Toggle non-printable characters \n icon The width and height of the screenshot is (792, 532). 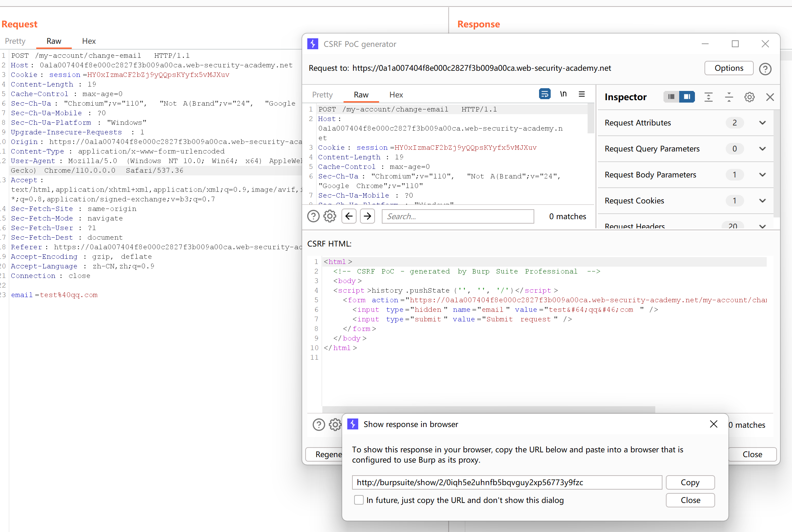coord(563,94)
